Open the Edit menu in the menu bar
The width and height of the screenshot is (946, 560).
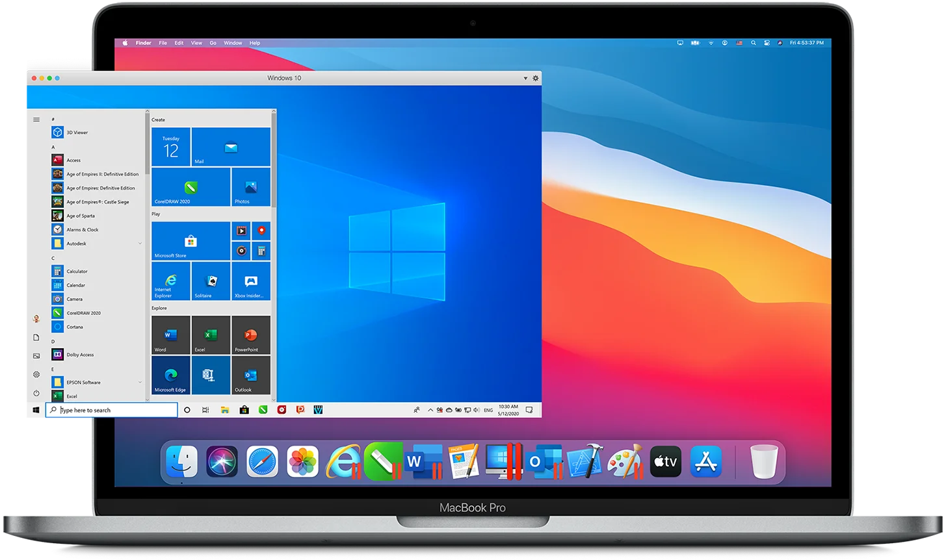(179, 43)
